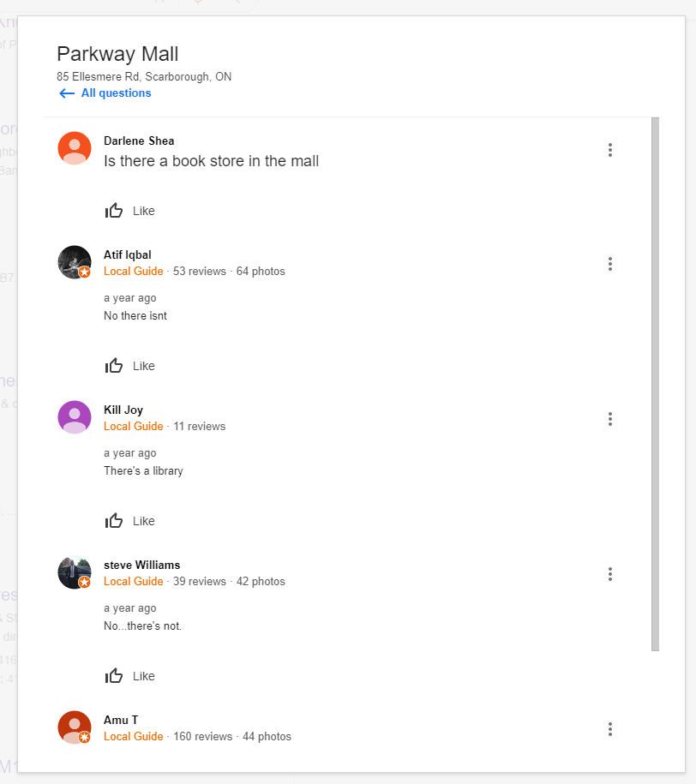This screenshot has height=784, width=696.
Task: Click Amu T's profile avatar
Action: click(75, 727)
